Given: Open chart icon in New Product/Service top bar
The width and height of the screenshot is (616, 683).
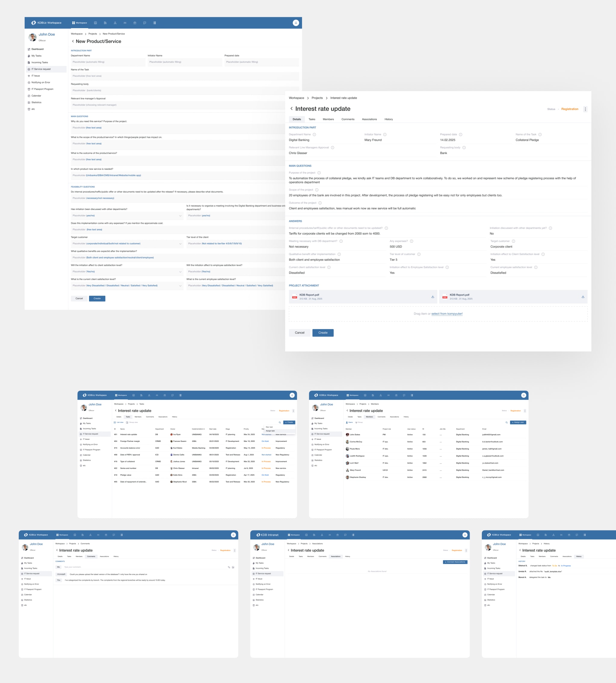Looking at the screenshot, I should click(x=95, y=23).
